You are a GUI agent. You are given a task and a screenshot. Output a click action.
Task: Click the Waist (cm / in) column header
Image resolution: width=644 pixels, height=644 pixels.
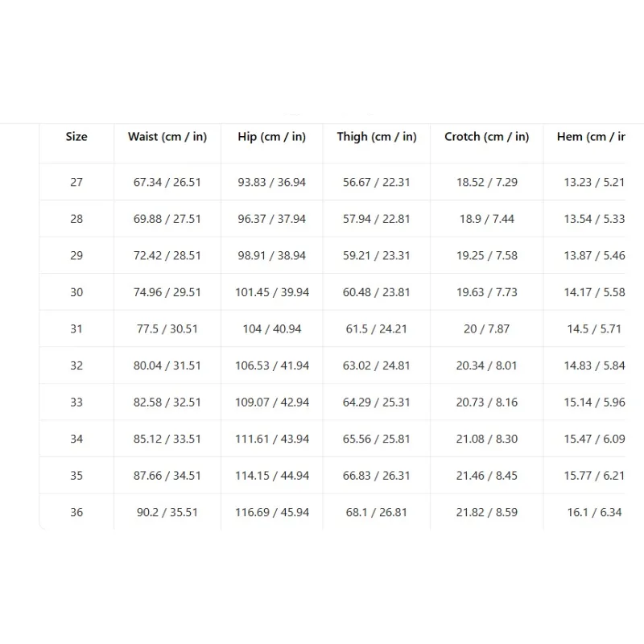pos(167,137)
